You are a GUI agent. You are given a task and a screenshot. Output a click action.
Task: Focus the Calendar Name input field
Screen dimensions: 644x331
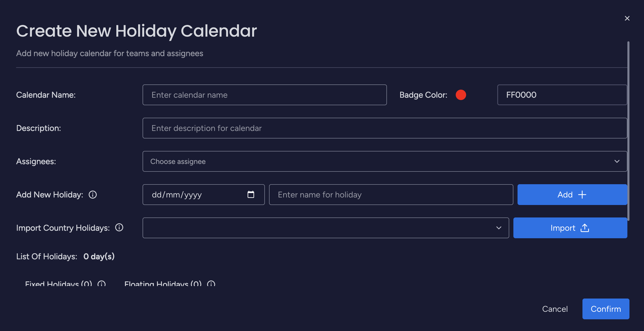point(264,95)
